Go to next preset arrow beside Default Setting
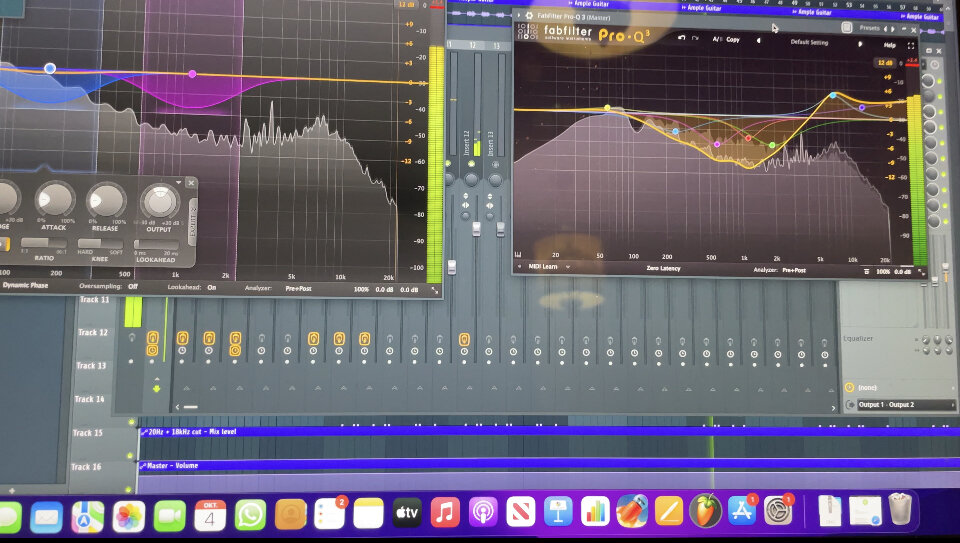Image resolution: width=960 pixels, height=543 pixels. pyautogui.click(x=860, y=44)
